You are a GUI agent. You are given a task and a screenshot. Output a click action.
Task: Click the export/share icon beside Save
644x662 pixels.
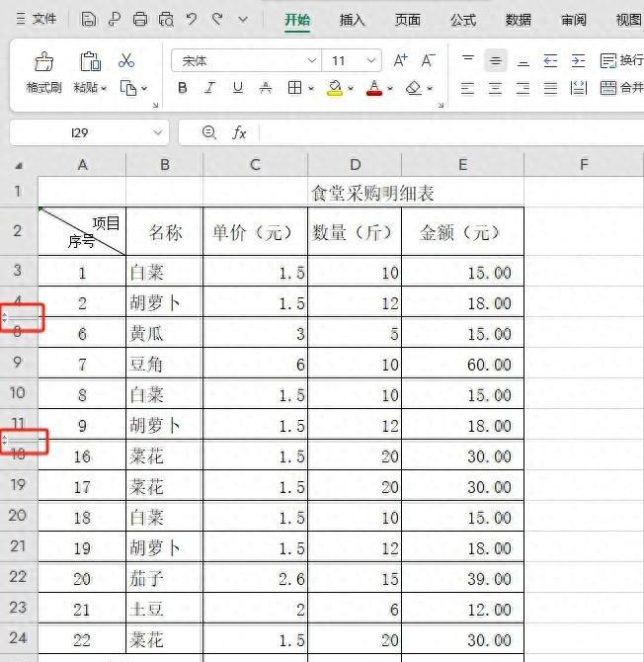(x=115, y=20)
